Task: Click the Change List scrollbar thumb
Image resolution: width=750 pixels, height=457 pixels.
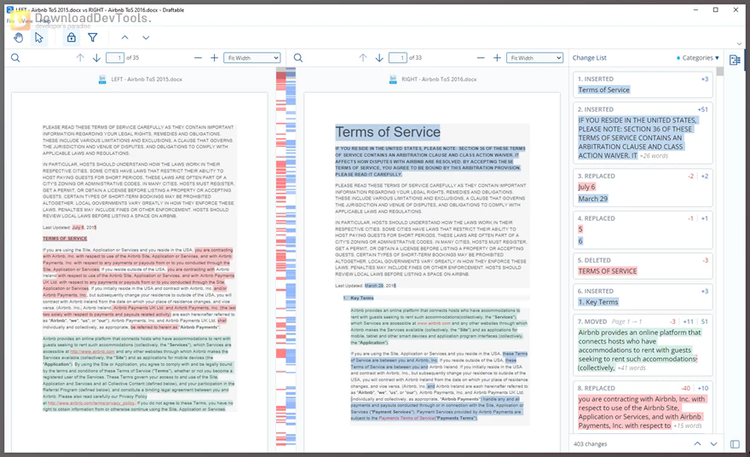Action: click(720, 72)
